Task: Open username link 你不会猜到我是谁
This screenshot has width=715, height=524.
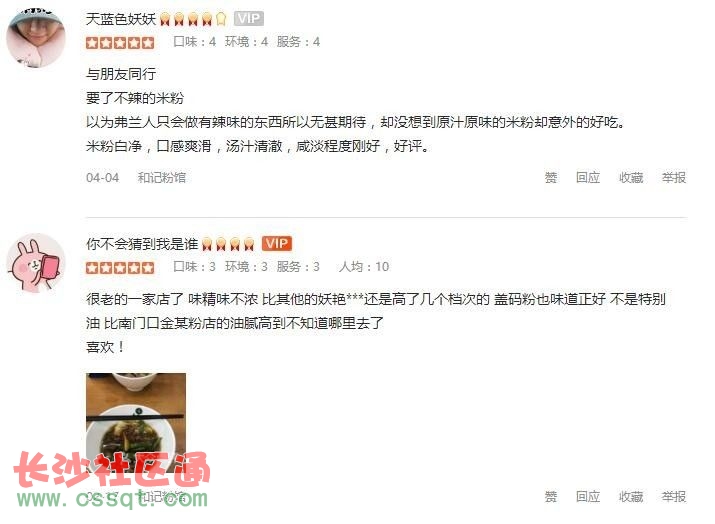Action: [142, 244]
